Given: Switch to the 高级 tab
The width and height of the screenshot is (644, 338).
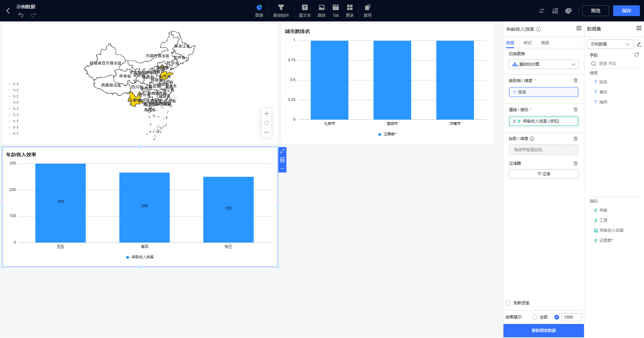Looking at the screenshot, I should coord(545,43).
